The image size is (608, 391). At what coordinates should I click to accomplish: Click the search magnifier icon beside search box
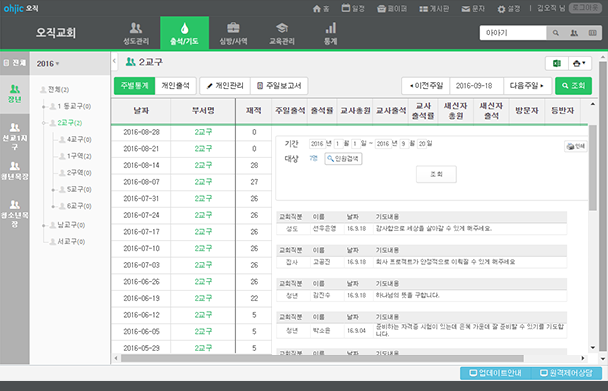556,33
